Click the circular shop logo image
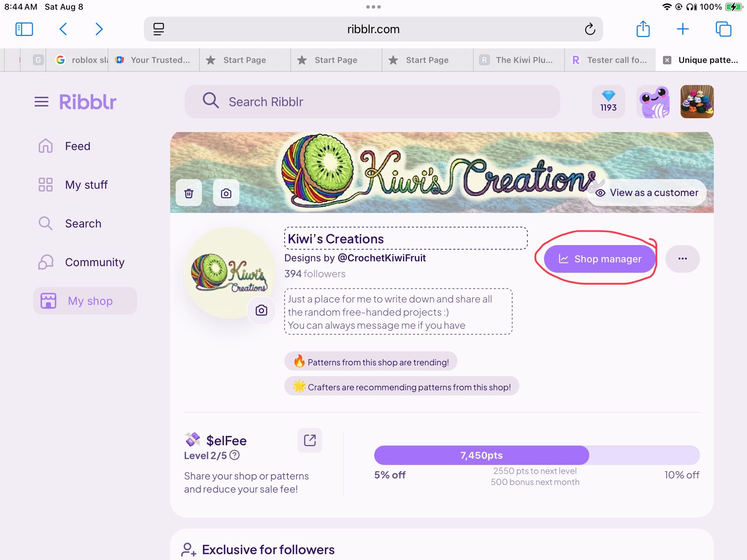Viewport: 747px width, 560px height. click(x=230, y=273)
